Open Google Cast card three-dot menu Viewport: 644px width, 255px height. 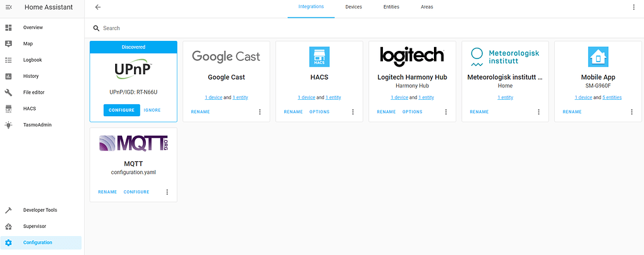point(260,112)
